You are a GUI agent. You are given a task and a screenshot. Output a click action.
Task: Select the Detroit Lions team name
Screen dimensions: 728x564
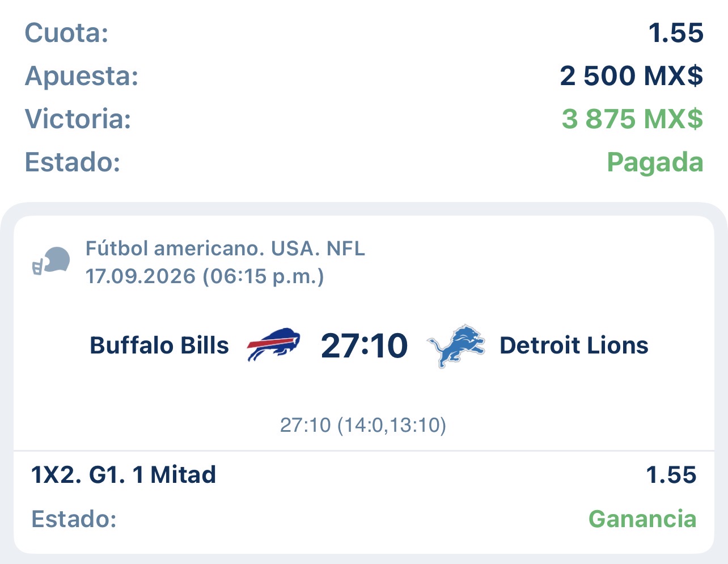(574, 346)
